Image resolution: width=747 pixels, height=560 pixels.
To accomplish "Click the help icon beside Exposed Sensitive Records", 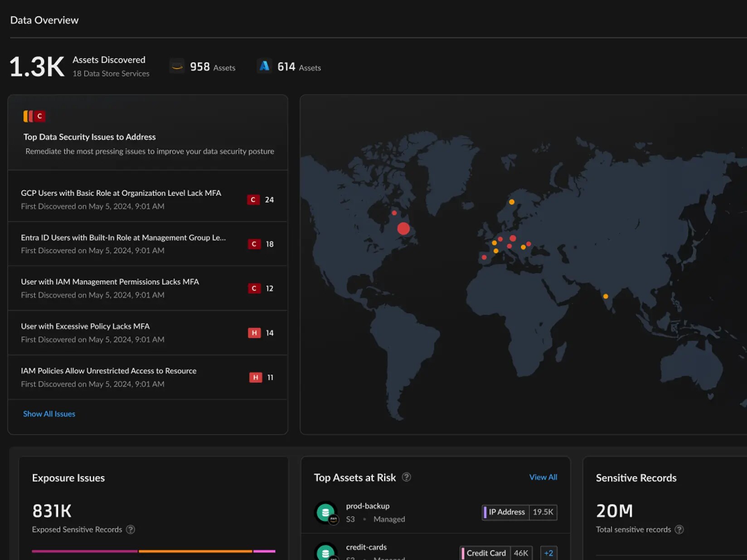I will pos(131,529).
